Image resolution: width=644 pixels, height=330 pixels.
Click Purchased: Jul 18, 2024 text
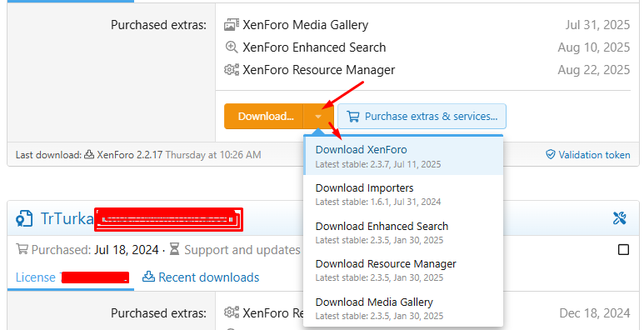click(x=95, y=250)
